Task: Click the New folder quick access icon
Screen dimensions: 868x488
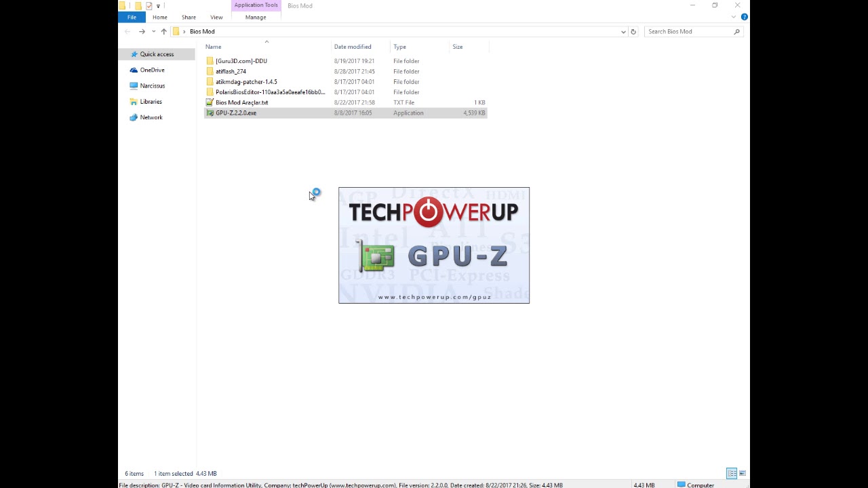Action: pos(138,6)
